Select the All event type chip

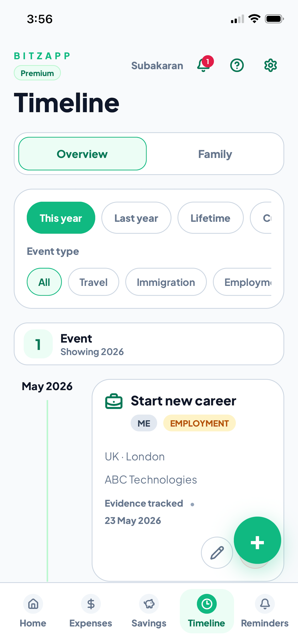(44, 282)
